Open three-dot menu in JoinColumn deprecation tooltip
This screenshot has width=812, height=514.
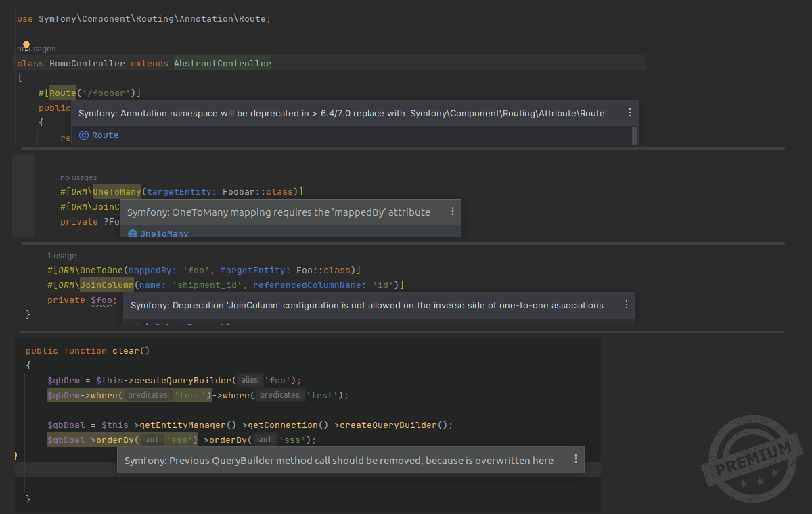tap(627, 305)
